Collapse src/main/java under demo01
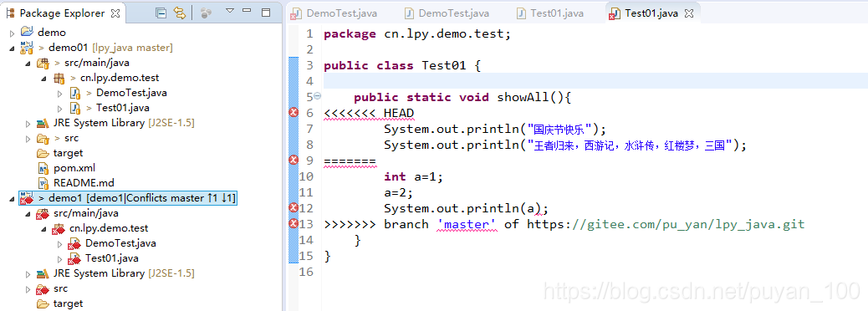868x311 pixels. pyautogui.click(x=28, y=63)
